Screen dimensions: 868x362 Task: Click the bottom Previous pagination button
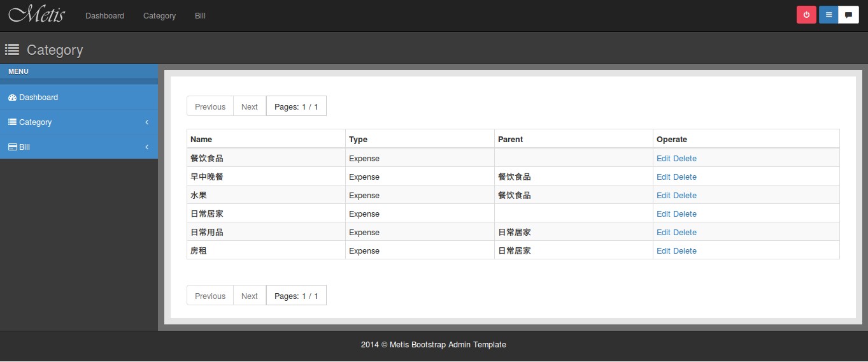pos(210,296)
